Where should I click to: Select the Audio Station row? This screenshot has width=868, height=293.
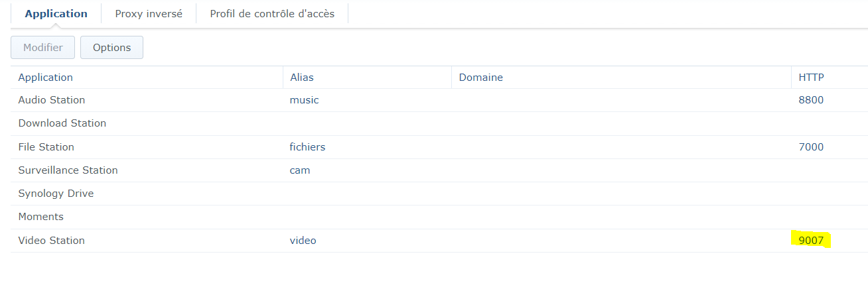coord(52,100)
